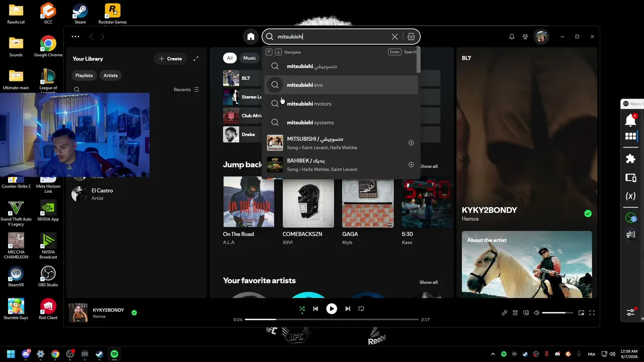The height and width of the screenshot is (362, 644).
Task: Open artist Hamza in right panel
Action: (x=470, y=219)
